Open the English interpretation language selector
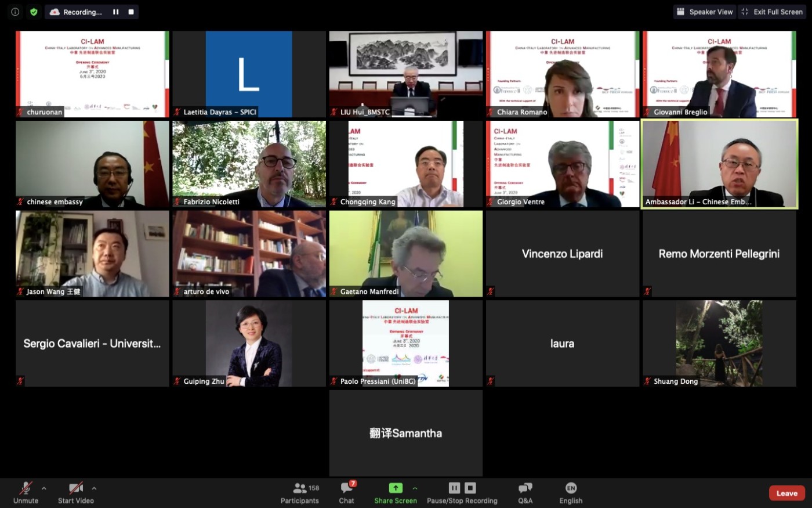This screenshot has height=508, width=812. pyautogui.click(x=571, y=493)
